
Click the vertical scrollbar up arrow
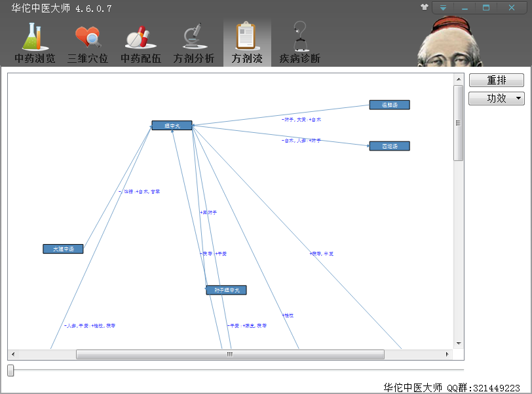[x=459, y=80]
